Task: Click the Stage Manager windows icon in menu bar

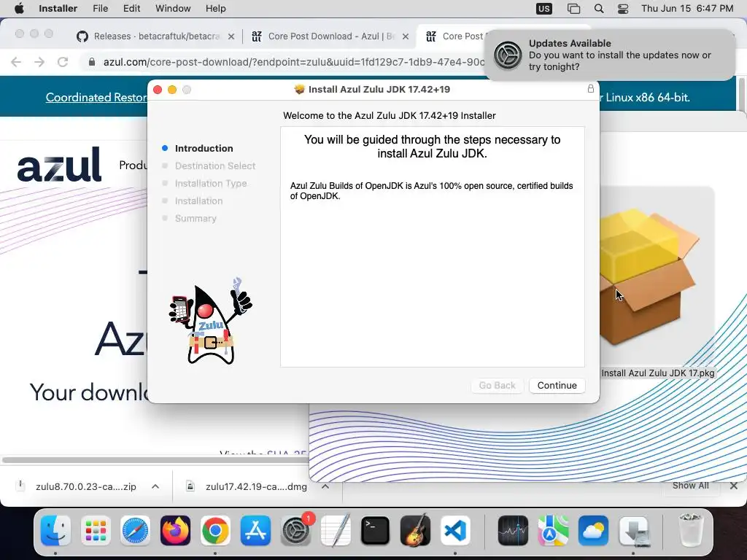Action: click(573, 9)
